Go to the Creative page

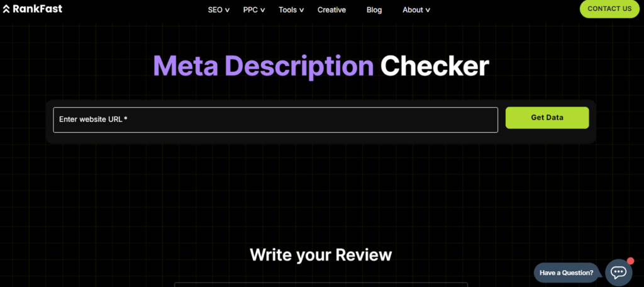coord(331,10)
